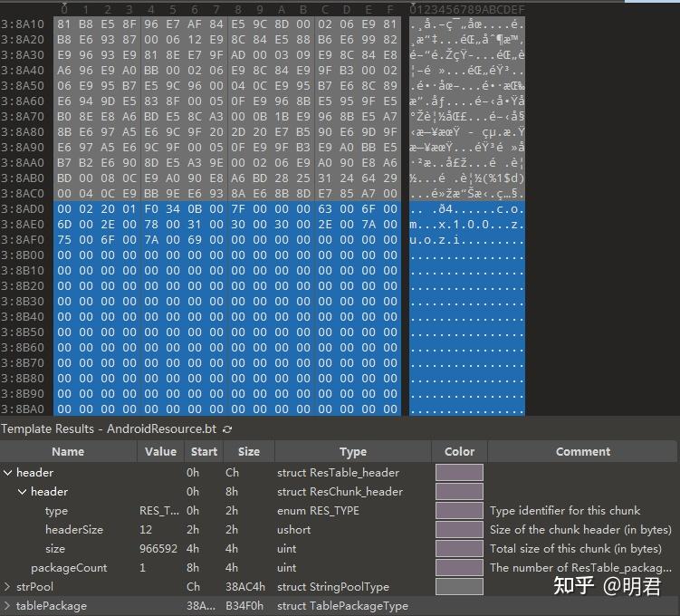The height and width of the screenshot is (616, 680).
Task: Click 'The number of ResTable_packag...' comment
Action: (x=580, y=567)
